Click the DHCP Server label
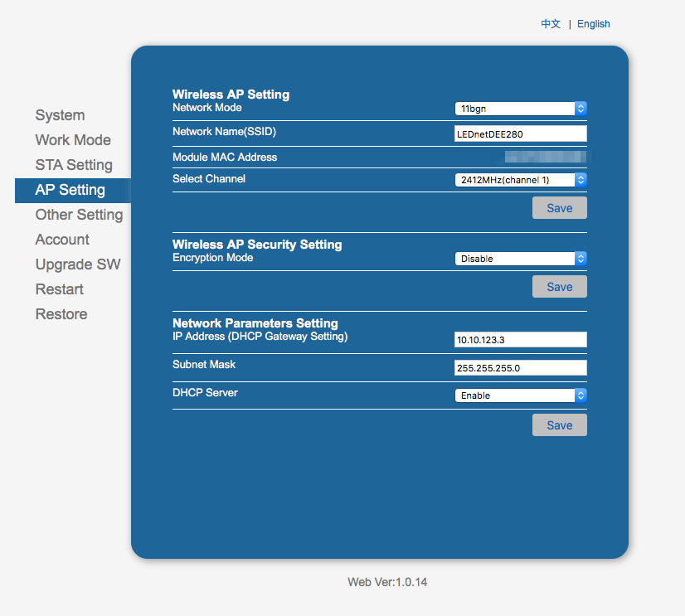685x616 pixels. 205,393
